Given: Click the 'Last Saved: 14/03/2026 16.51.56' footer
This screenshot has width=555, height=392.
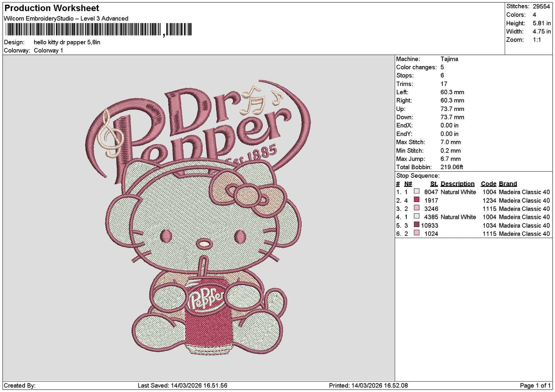Looking at the screenshot, I should tap(182, 385).
